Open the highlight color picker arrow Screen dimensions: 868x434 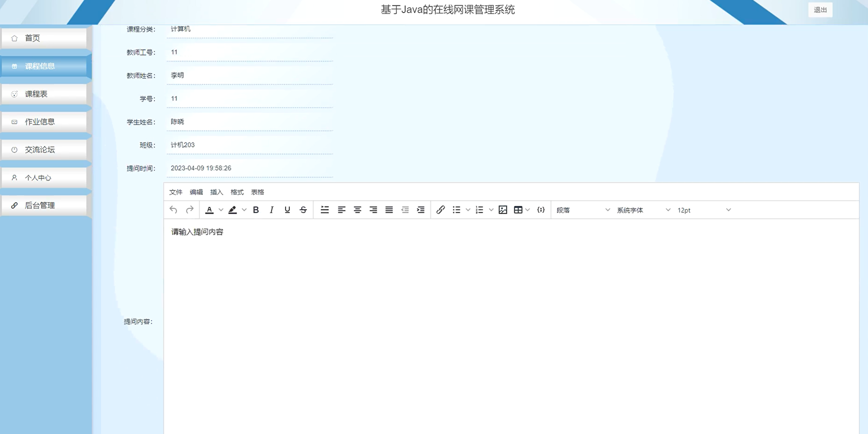tap(244, 210)
